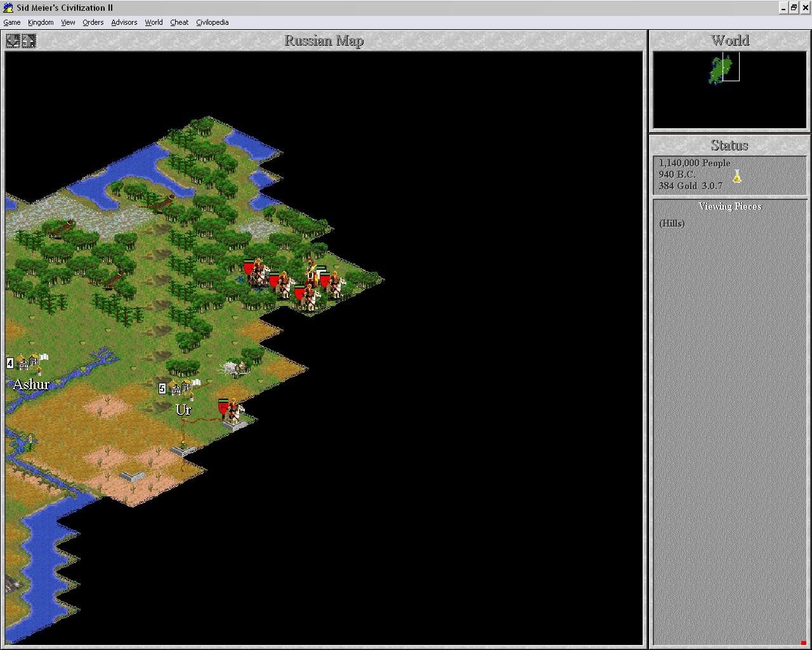
Task: Click the Ashur city name label
Action: pos(31,385)
